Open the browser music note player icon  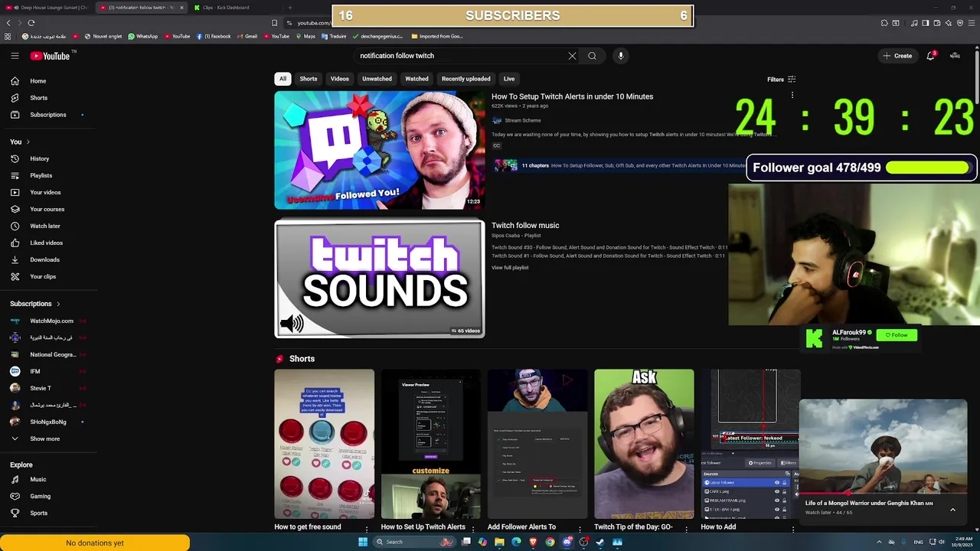click(x=914, y=23)
